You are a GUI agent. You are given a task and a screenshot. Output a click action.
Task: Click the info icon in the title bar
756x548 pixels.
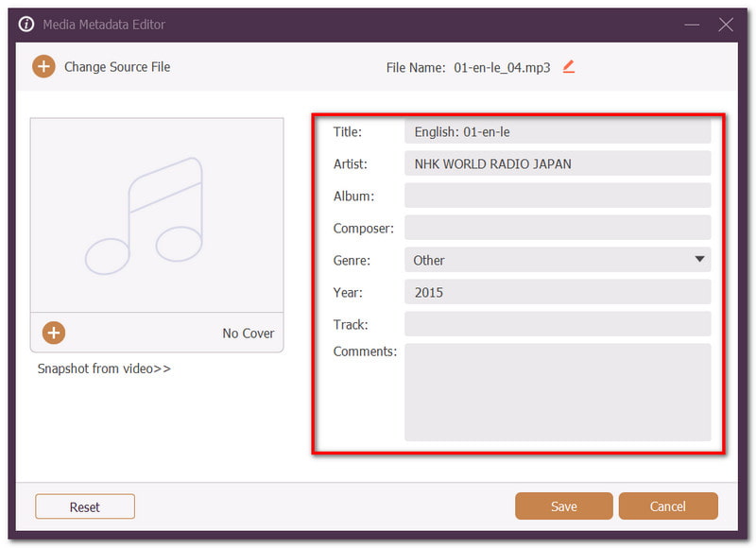tap(26, 24)
